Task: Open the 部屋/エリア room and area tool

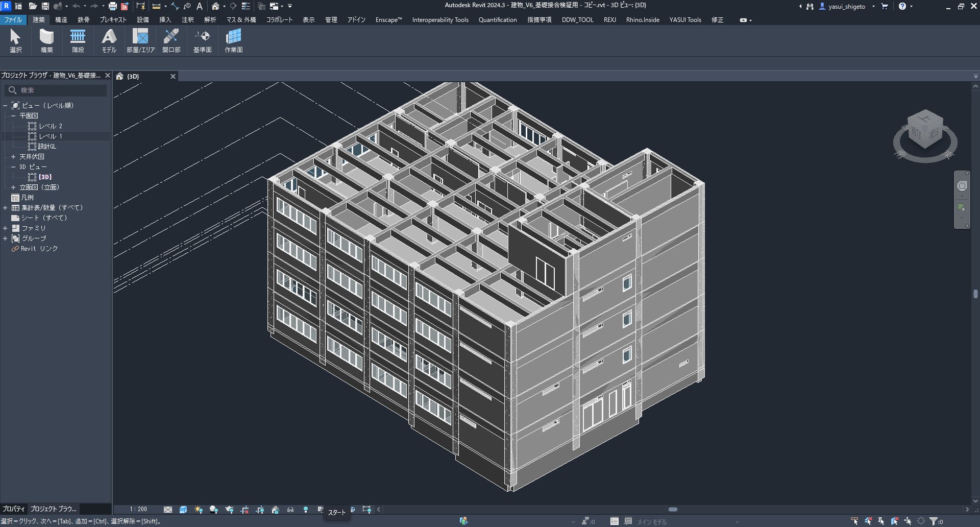Action: [x=140, y=40]
